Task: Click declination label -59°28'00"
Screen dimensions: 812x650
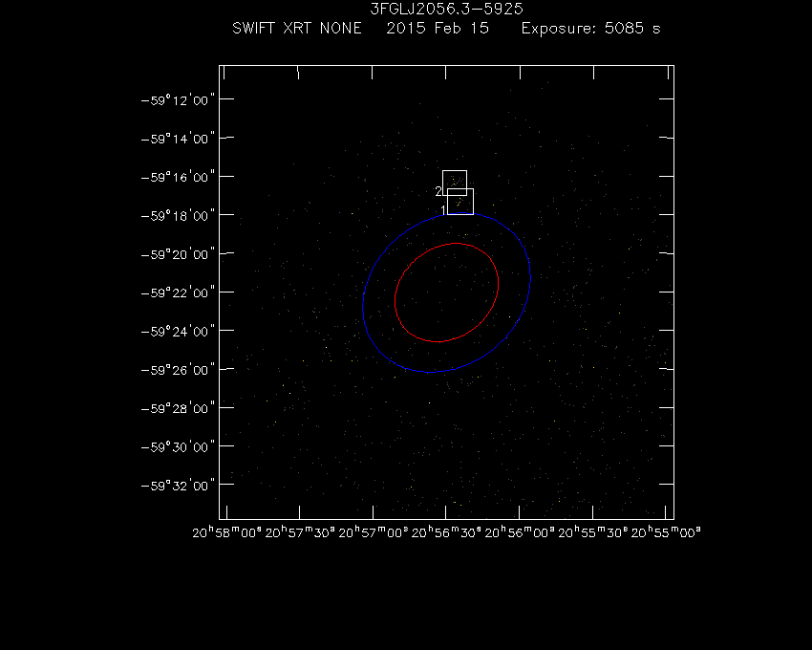Action: pyautogui.click(x=178, y=408)
